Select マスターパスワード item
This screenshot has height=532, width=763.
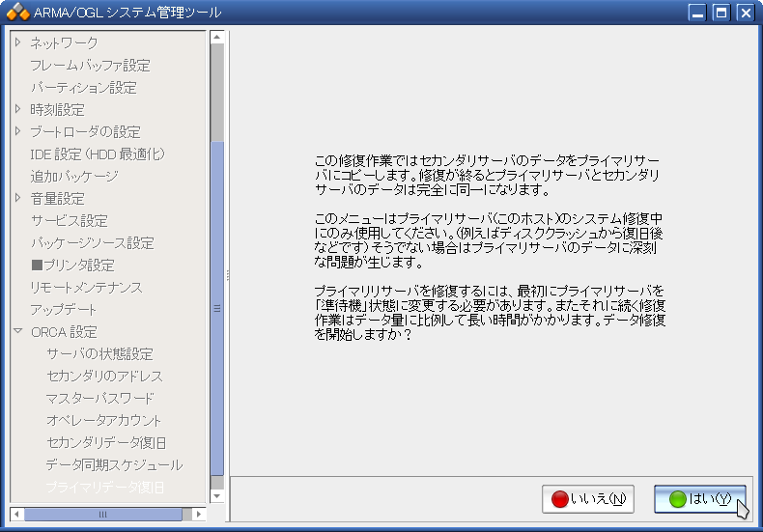pos(99,398)
